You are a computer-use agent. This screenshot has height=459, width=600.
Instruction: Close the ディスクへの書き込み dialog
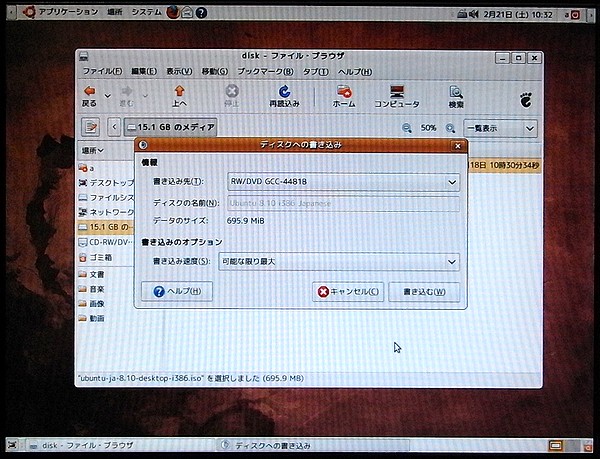pyautogui.click(x=458, y=145)
